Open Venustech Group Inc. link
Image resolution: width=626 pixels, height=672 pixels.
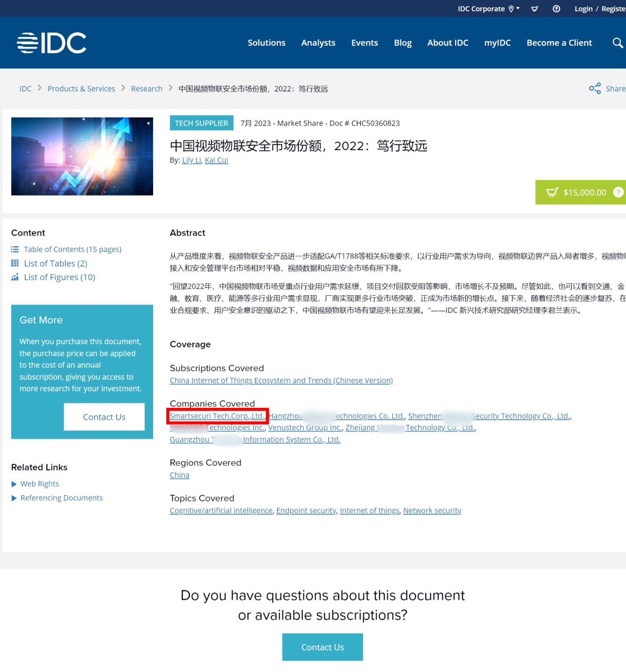(305, 428)
